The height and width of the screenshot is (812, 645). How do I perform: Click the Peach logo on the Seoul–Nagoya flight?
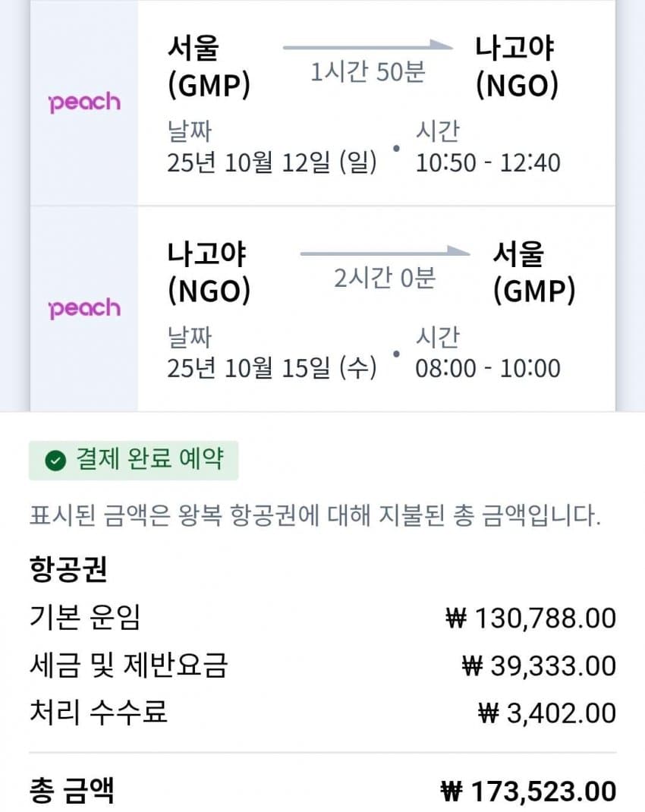click(84, 102)
